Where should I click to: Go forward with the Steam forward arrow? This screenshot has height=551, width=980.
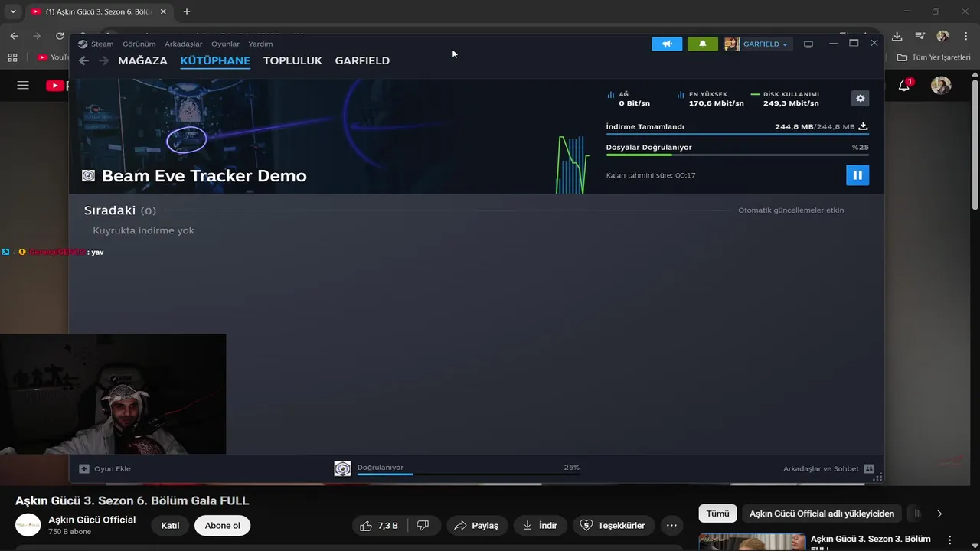[103, 60]
